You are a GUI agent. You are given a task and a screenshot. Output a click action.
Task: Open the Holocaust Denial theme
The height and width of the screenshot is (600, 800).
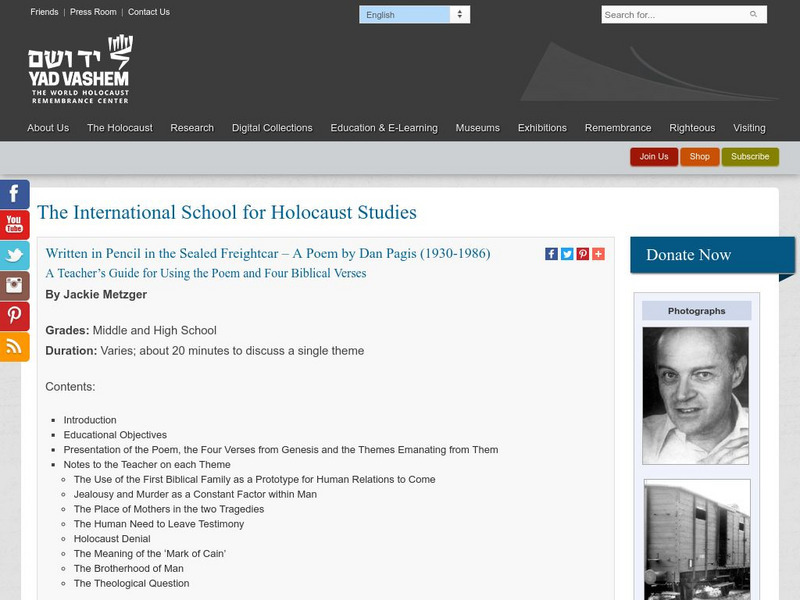(112, 538)
